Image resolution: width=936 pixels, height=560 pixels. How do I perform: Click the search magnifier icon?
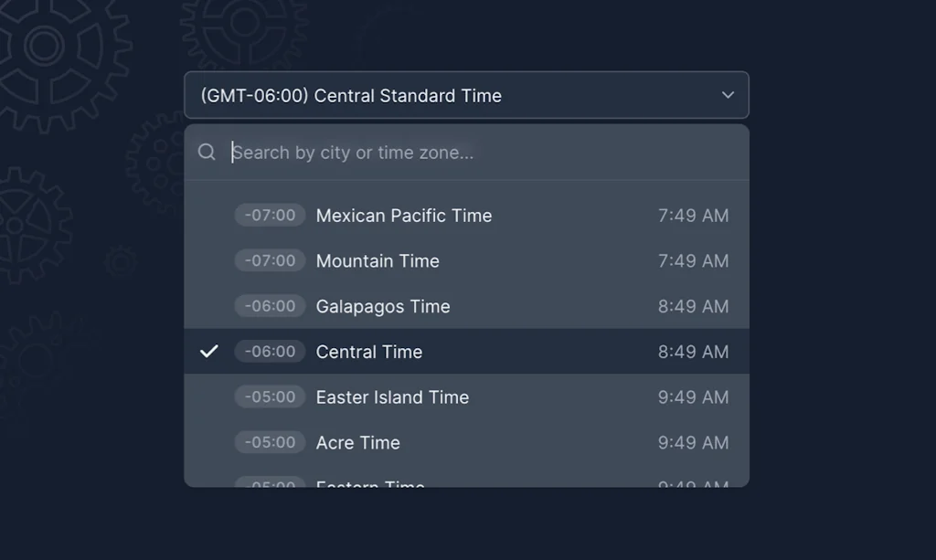207,153
